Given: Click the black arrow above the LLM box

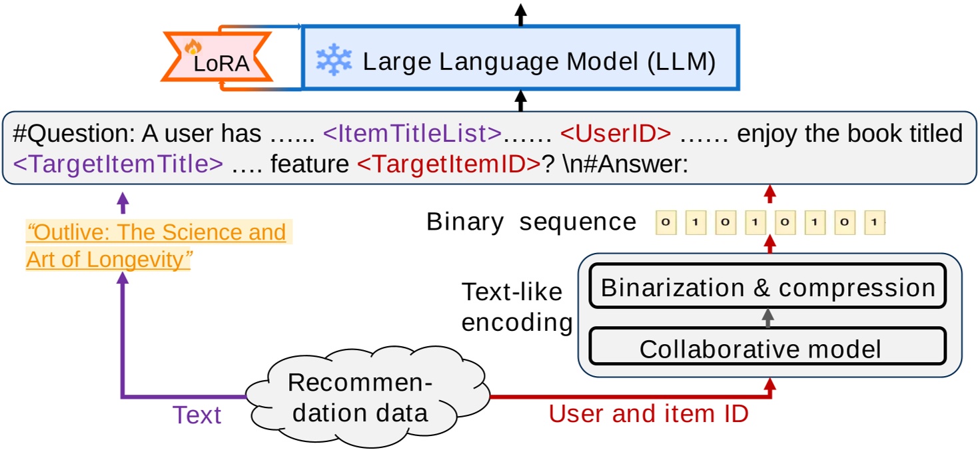Looking at the screenshot, I should [x=521, y=13].
